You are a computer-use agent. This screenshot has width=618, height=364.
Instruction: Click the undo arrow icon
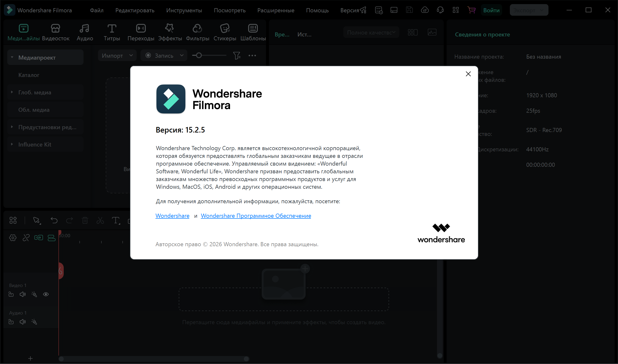tap(54, 221)
